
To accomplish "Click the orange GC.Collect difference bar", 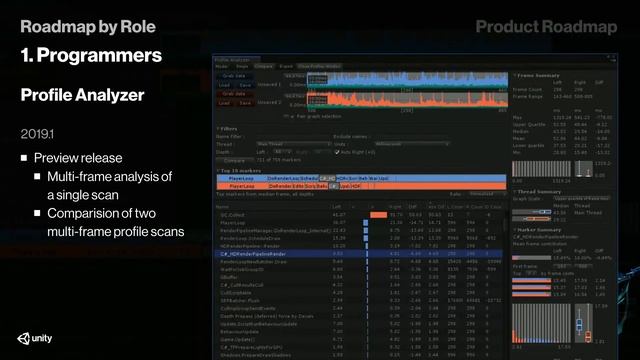I will click(x=378, y=215).
